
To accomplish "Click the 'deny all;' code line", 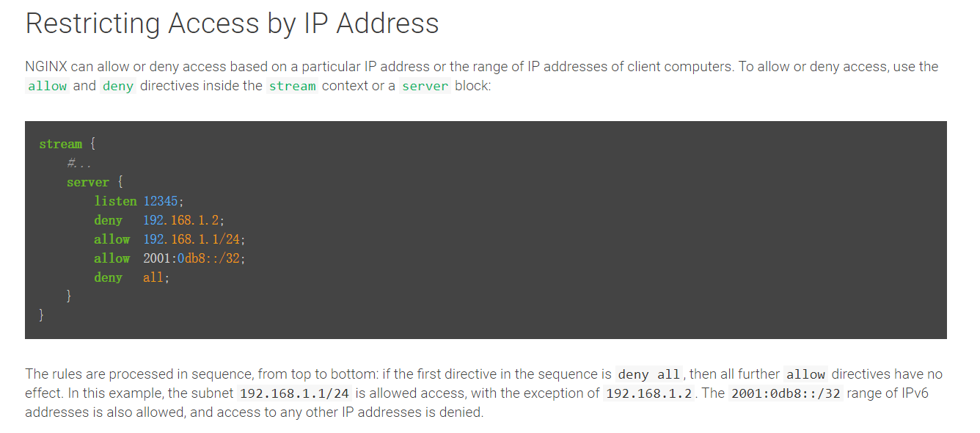I will 131,277.
